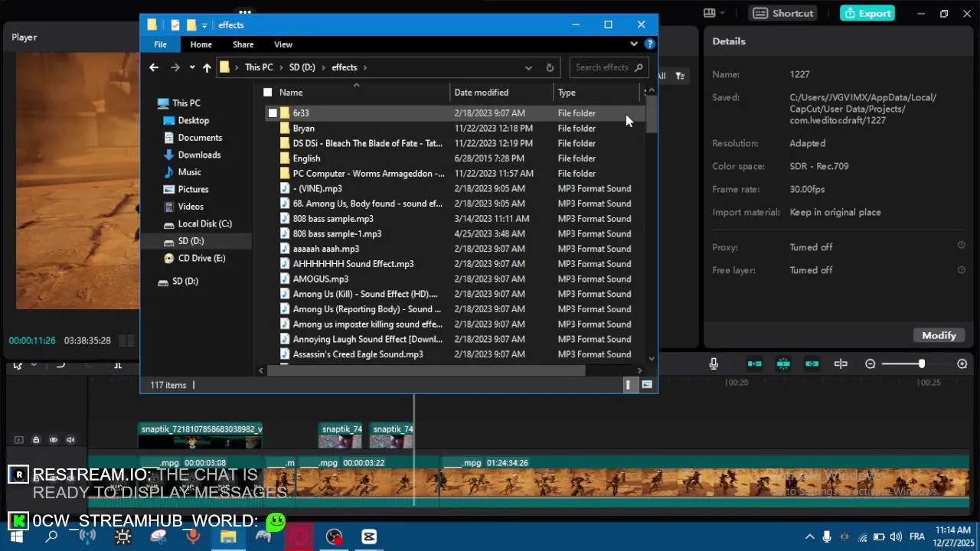980x551 pixels.
Task: Open the selection tool dropdown arrow in CapCut timeline
Action: tap(34, 365)
